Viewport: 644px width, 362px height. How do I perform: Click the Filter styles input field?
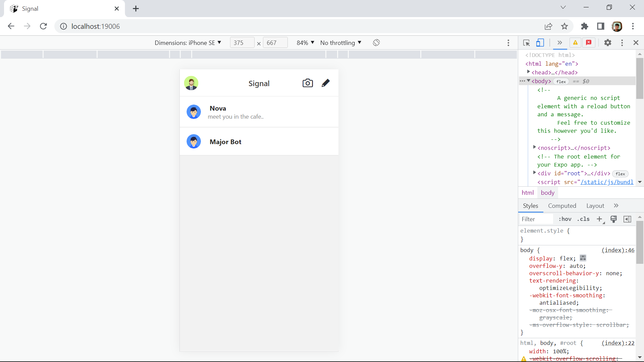[536, 219]
